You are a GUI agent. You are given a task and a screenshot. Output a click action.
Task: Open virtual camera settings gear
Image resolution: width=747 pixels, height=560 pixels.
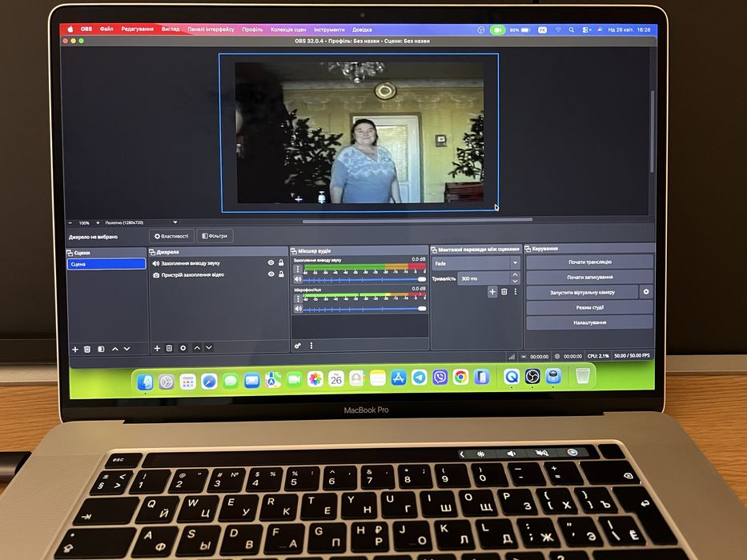click(x=646, y=291)
